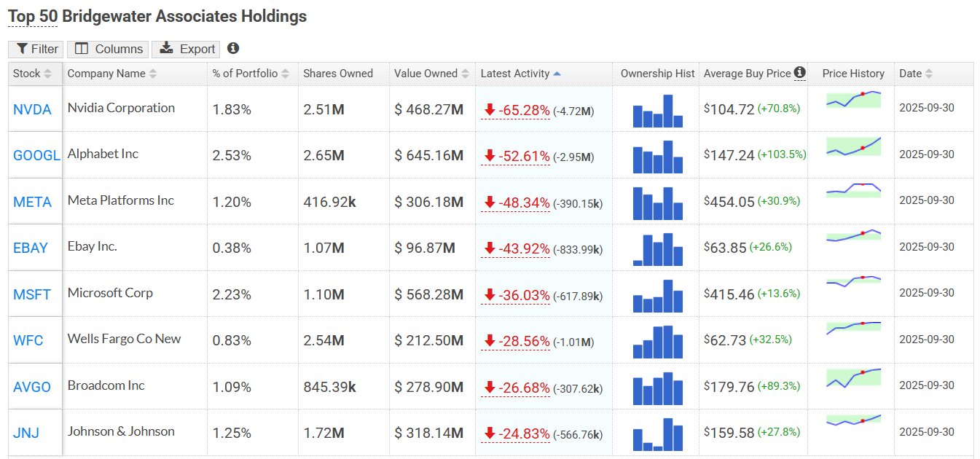Viewport: 980px width, 459px height.
Task: Export the holdings table
Action: point(188,49)
